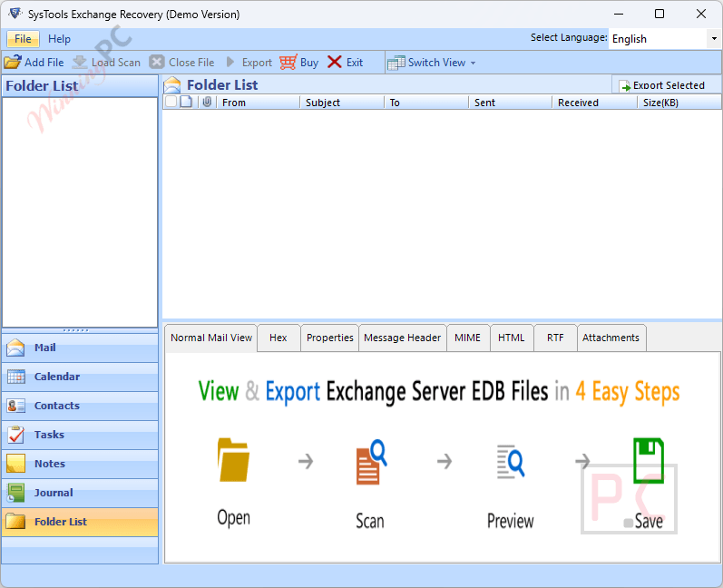Viewport: 723px width, 588px height.
Task: Click the Load Scan toolbar icon
Action: point(80,62)
